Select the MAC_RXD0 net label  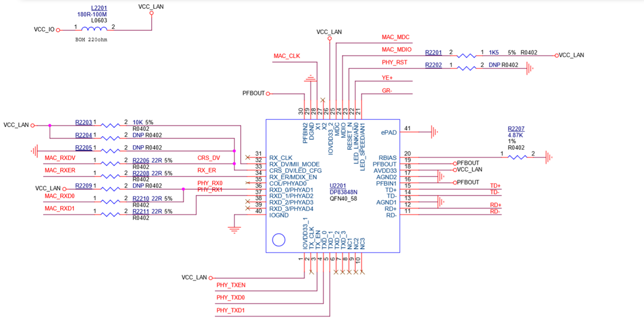click(59, 196)
